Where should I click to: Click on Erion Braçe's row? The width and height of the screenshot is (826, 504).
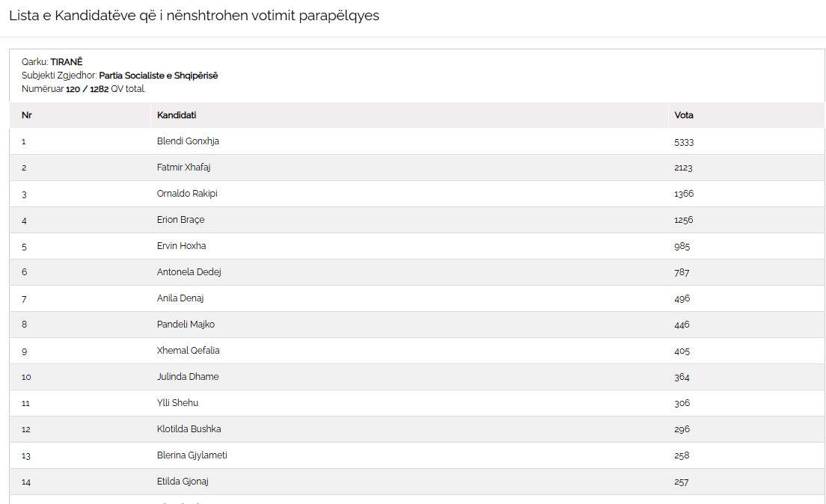(x=417, y=220)
